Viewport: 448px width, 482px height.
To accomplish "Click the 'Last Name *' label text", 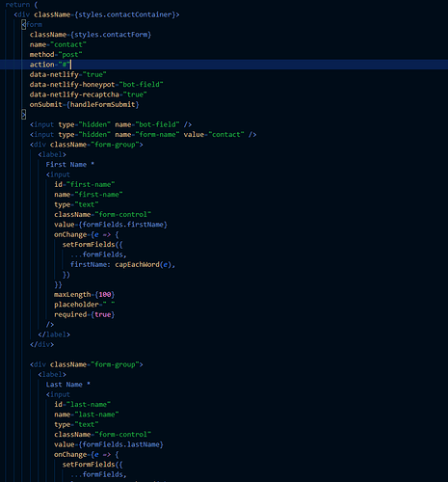I will pos(67,385).
